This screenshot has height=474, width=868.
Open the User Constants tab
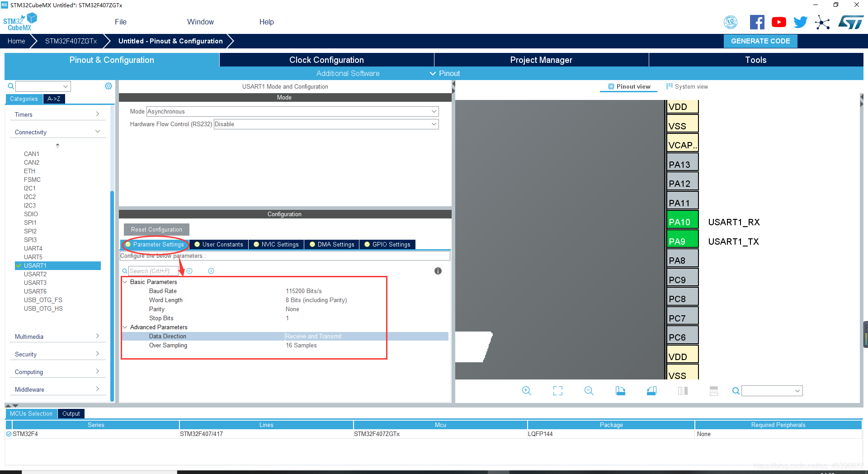coord(219,244)
